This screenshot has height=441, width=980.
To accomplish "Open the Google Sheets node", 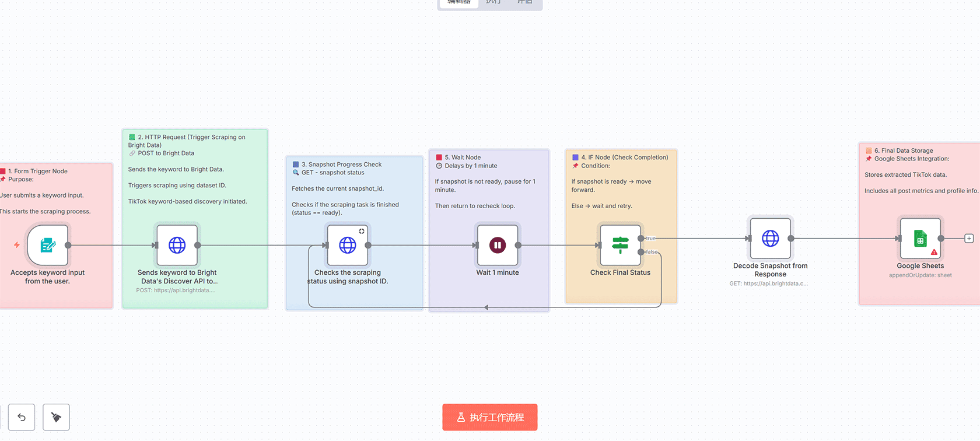I will coord(920,239).
